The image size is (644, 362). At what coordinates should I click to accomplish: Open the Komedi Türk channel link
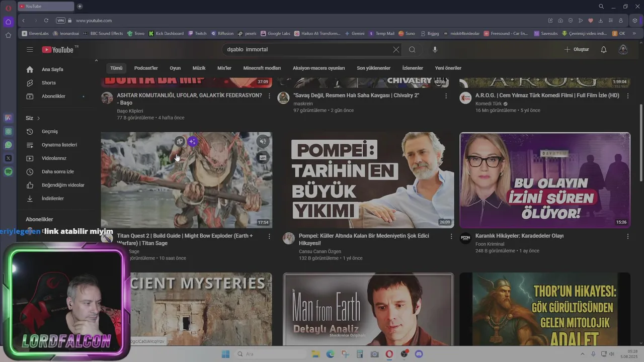click(x=489, y=104)
